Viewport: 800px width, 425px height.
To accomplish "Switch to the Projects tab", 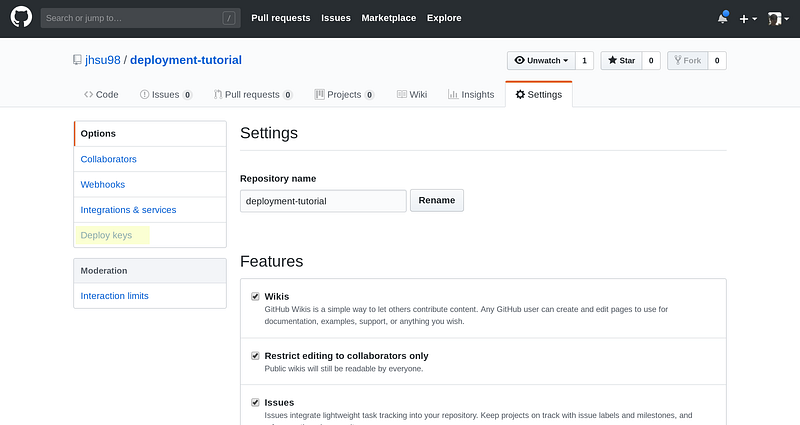I will tap(344, 94).
